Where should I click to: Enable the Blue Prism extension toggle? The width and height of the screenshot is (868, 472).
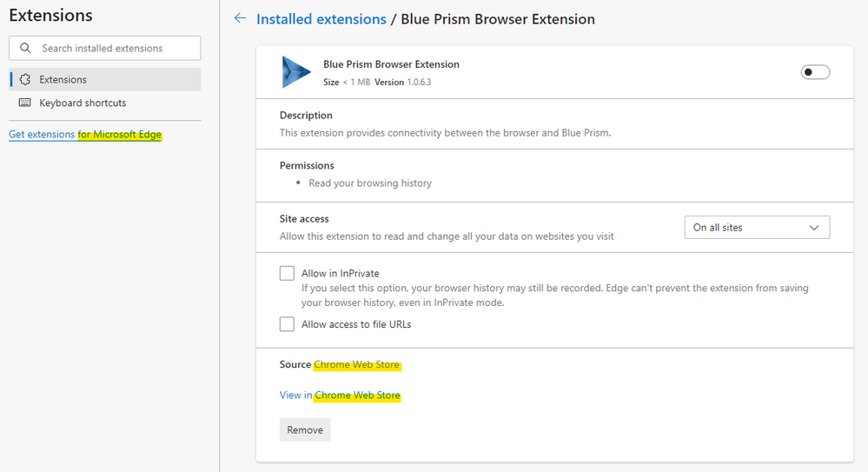pyautogui.click(x=815, y=72)
